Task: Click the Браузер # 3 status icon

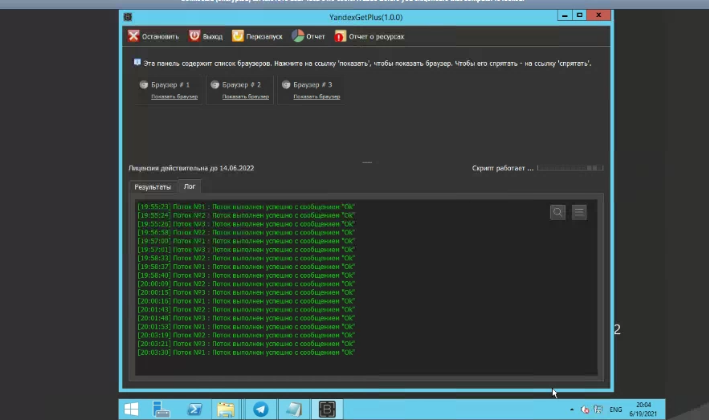Action: coord(286,85)
